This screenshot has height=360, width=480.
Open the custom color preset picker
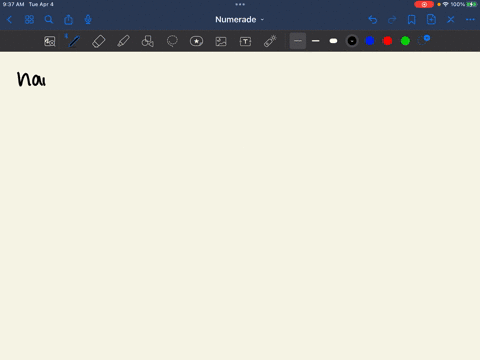[424, 40]
